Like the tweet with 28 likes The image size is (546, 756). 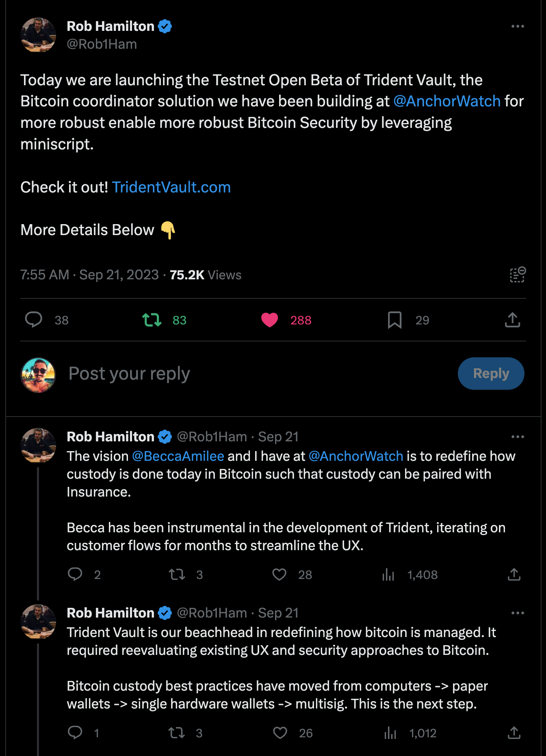coord(279,575)
